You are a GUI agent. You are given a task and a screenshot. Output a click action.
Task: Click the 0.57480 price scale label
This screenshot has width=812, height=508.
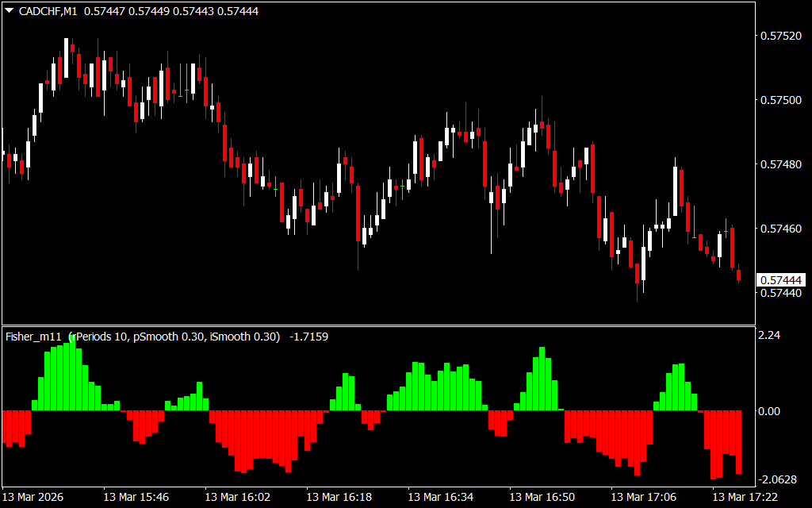coord(781,164)
